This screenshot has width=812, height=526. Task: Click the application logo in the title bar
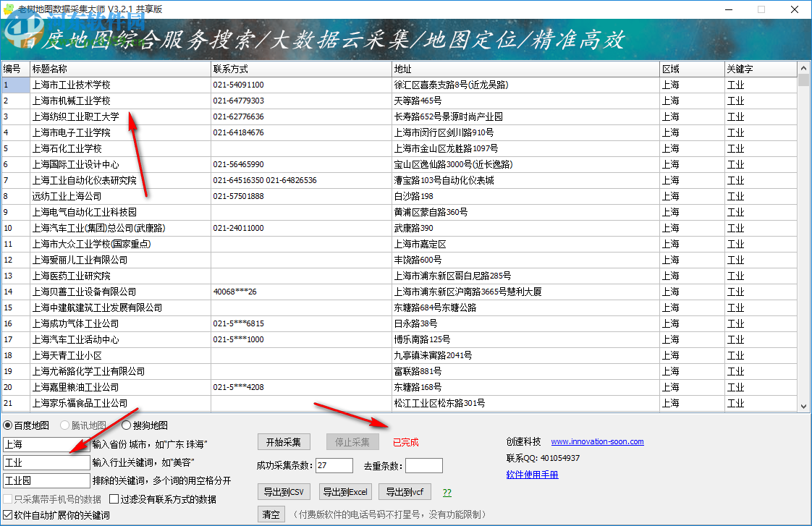click(10, 9)
